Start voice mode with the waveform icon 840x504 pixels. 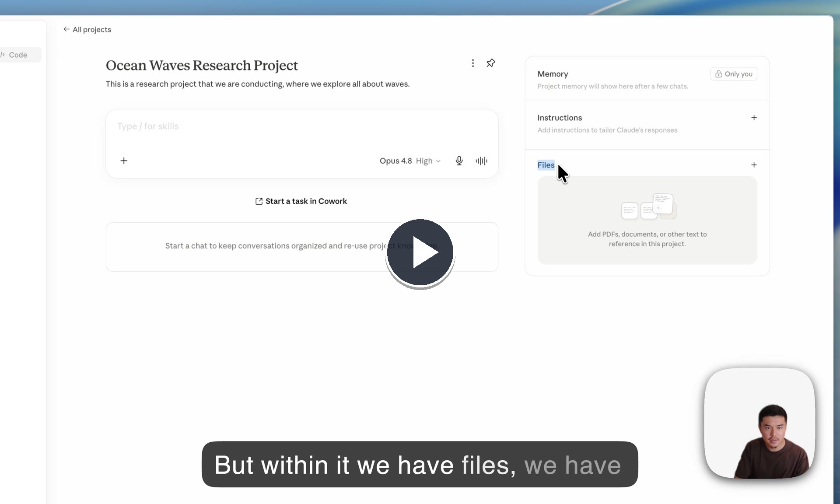[481, 161]
